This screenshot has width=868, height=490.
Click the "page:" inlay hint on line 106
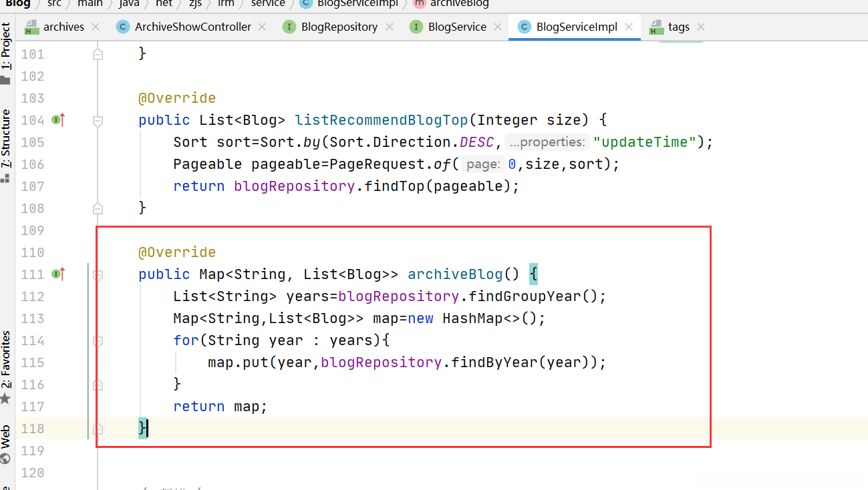pyautogui.click(x=482, y=164)
